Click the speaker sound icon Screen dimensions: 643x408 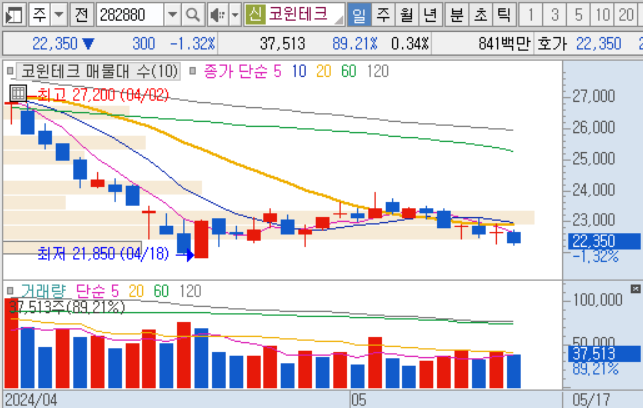(217, 15)
